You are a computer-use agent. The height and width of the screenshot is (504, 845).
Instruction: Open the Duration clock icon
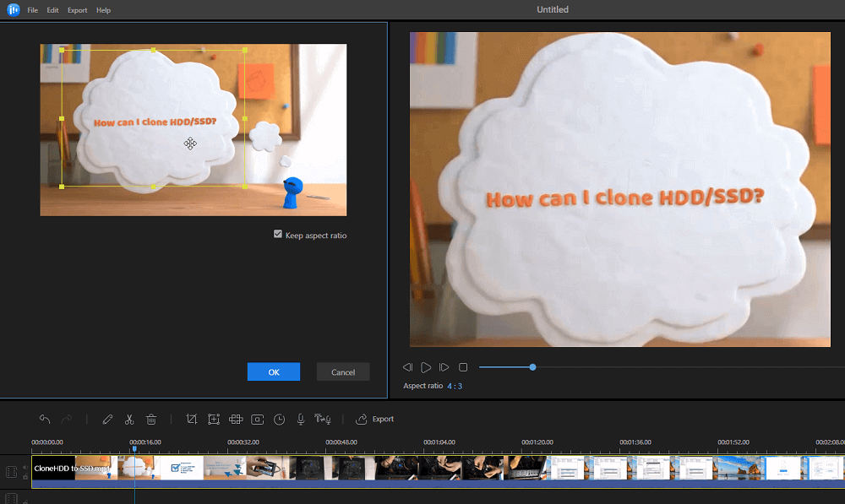click(279, 419)
